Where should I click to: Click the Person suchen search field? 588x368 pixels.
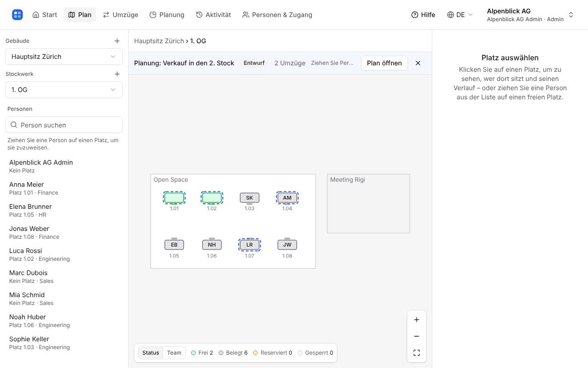[x=64, y=125]
